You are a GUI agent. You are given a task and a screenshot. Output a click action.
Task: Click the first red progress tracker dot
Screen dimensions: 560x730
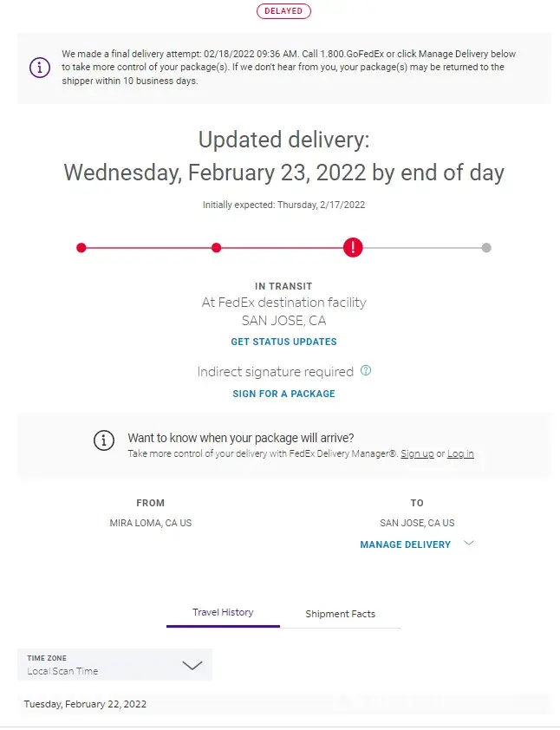click(81, 248)
